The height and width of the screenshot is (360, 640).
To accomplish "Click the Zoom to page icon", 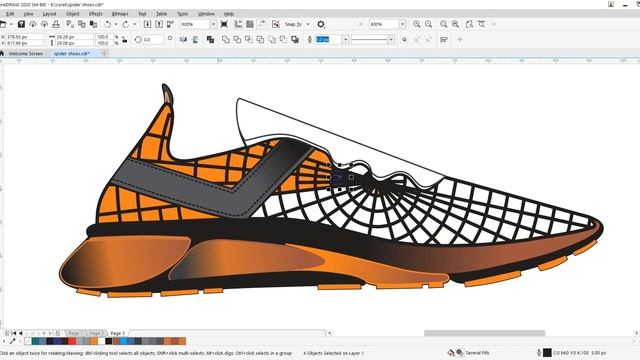I will (x=469, y=24).
